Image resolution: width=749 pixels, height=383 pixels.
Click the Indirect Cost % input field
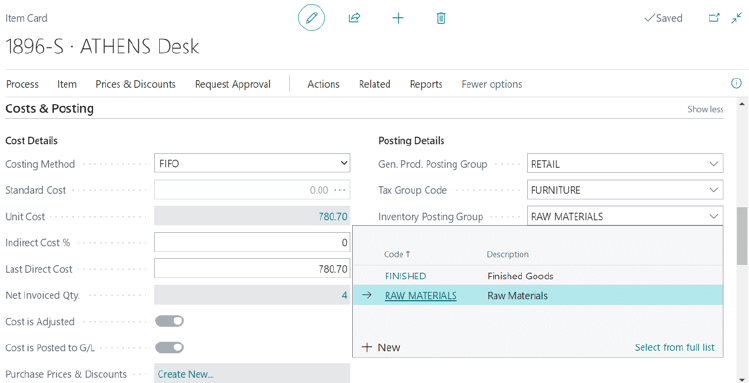(x=252, y=243)
